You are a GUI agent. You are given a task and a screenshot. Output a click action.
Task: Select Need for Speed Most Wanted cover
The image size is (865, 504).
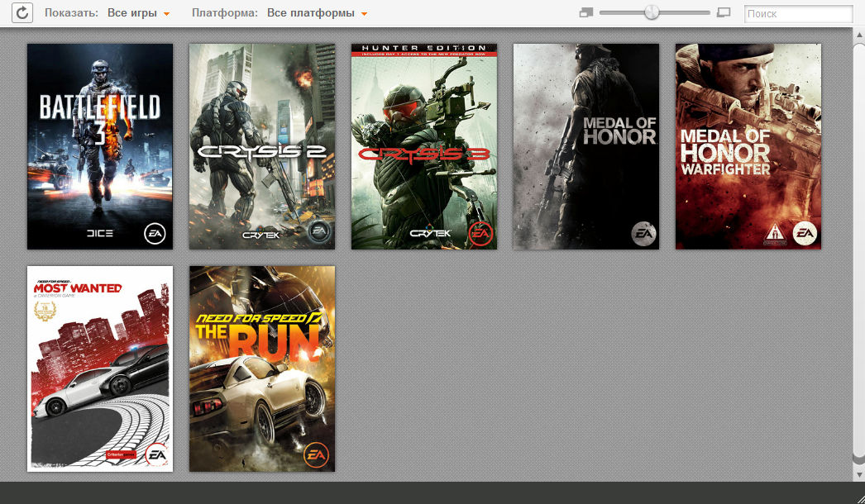(x=100, y=368)
